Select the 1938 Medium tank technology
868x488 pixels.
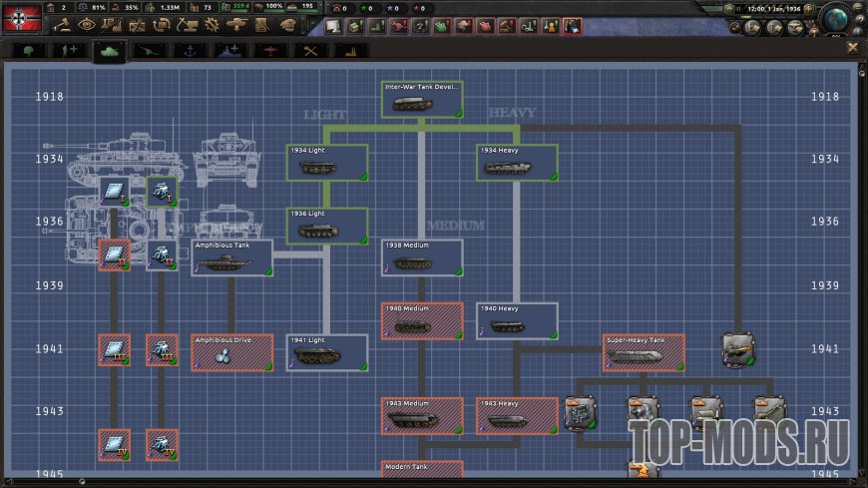click(x=422, y=257)
